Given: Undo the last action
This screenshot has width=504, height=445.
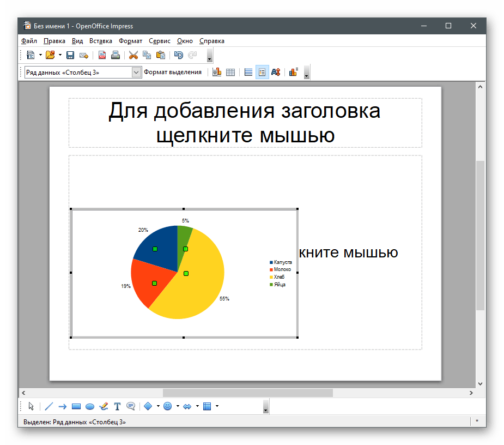Looking at the screenshot, I should [x=178, y=55].
